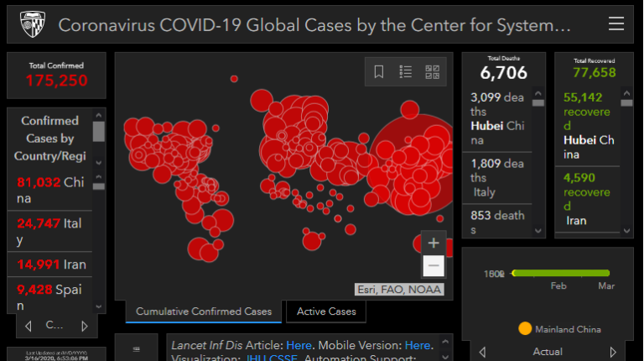Click left arrow next to Actual chart

click(x=481, y=352)
